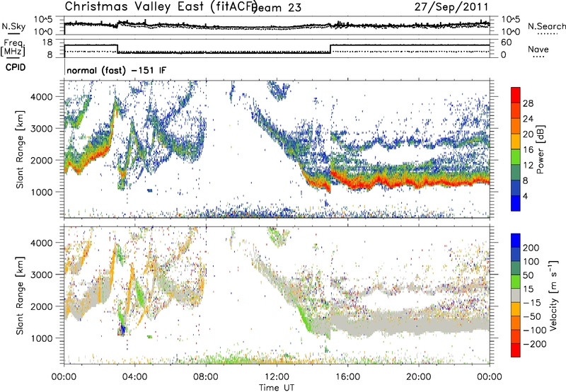Click the Nave axis value '60'

506,42
